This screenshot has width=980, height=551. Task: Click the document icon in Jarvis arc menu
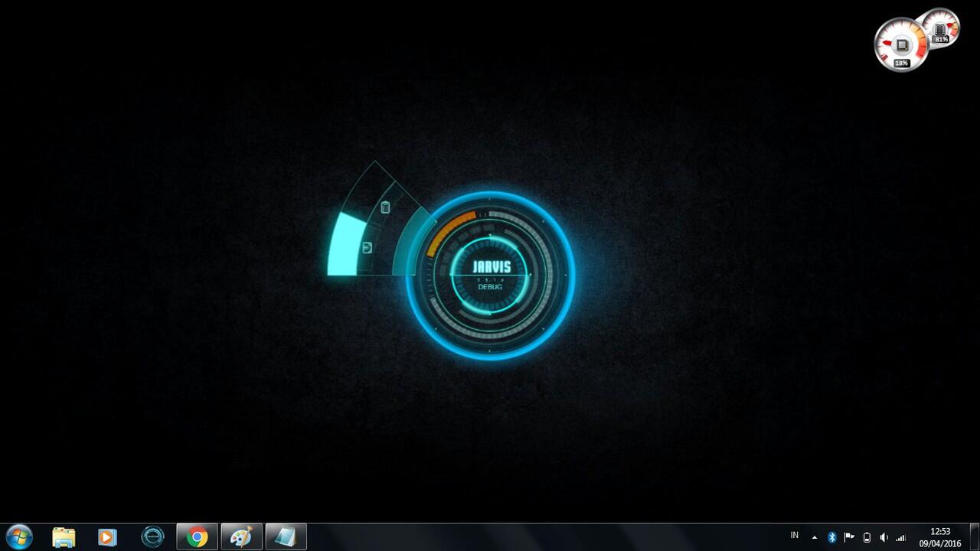(367, 247)
